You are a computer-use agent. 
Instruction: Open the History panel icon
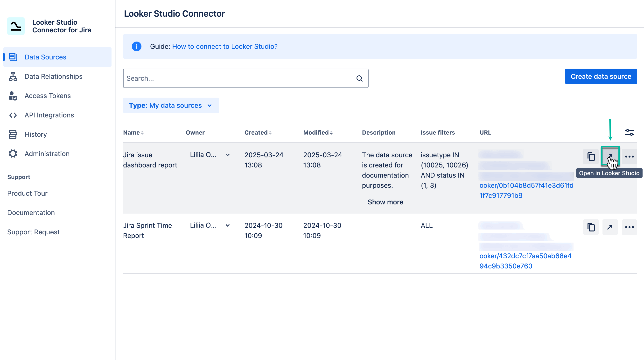(x=13, y=134)
